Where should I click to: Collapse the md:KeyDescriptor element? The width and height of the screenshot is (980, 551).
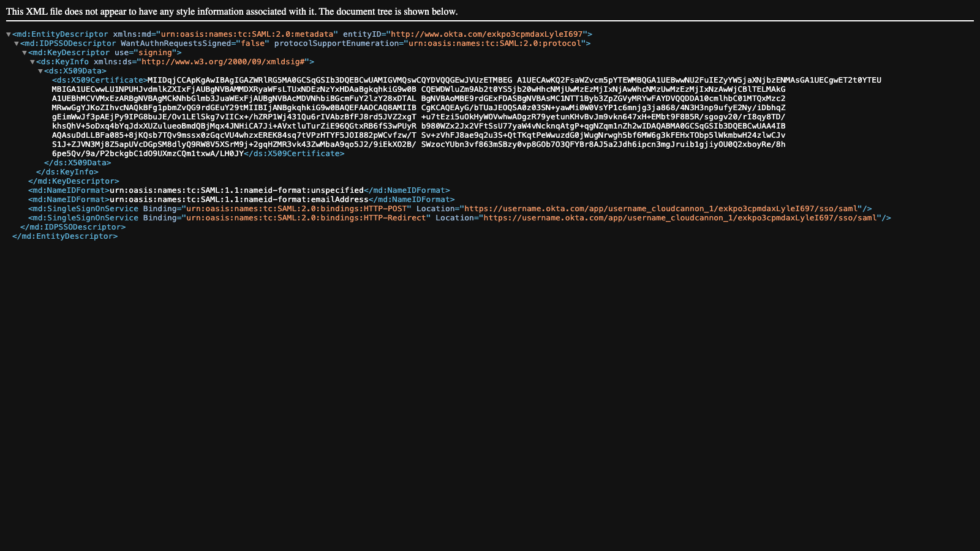[25, 53]
